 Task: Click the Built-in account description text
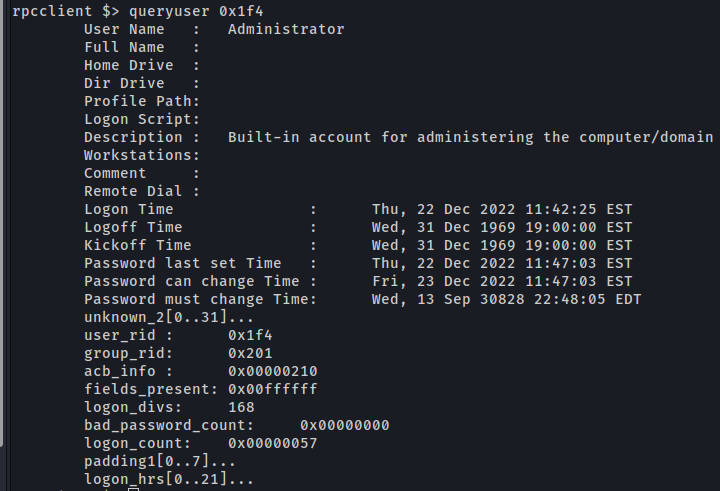pyautogui.click(x=470, y=137)
